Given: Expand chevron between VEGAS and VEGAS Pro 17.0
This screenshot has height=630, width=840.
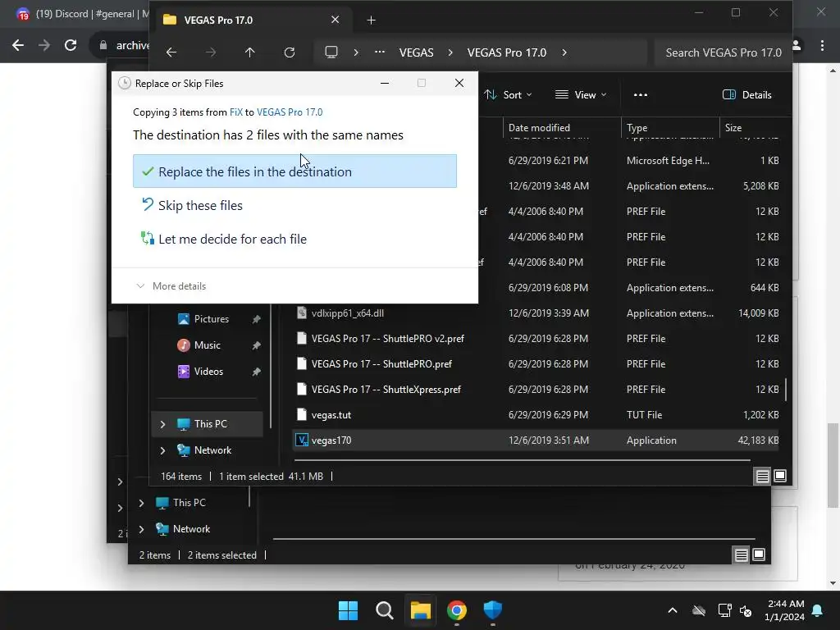Looking at the screenshot, I should point(450,52).
